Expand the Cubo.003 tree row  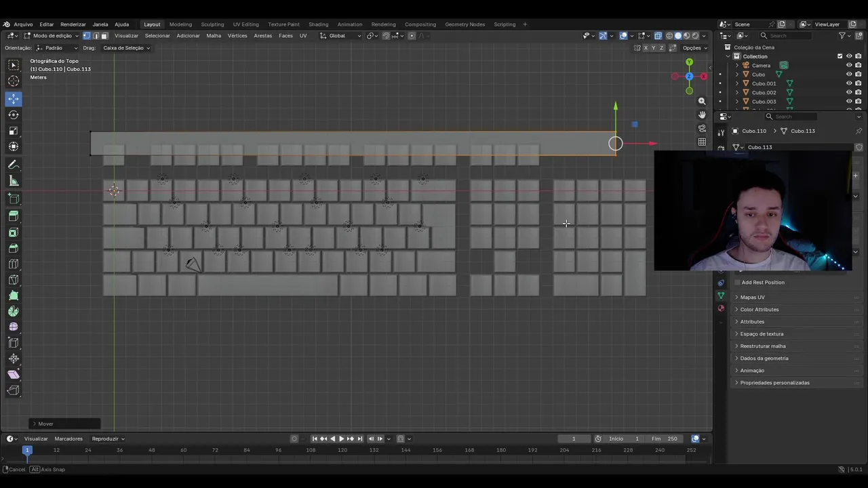click(x=737, y=102)
